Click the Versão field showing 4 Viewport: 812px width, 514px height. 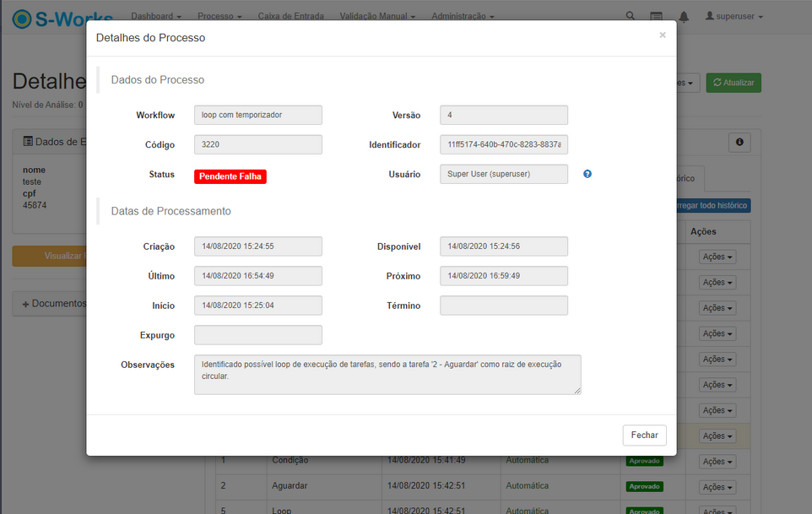click(x=504, y=115)
